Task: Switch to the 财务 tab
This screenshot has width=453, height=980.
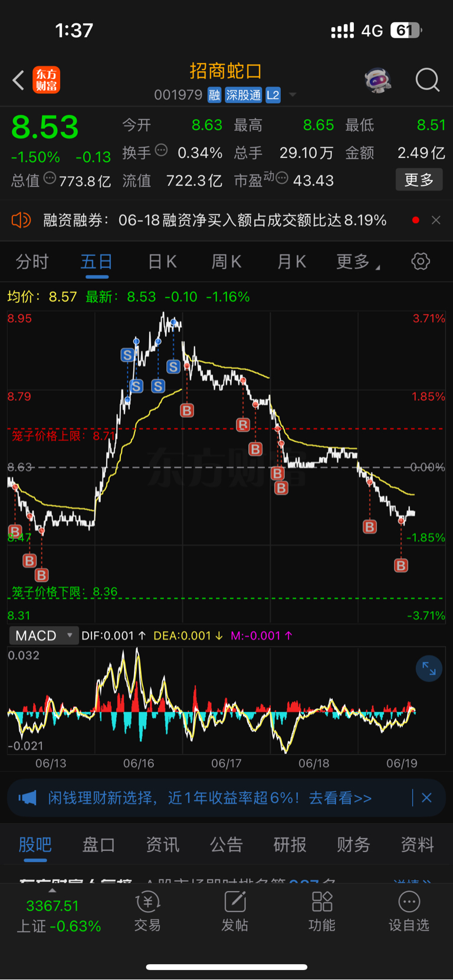Action: click(x=353, y=844)
